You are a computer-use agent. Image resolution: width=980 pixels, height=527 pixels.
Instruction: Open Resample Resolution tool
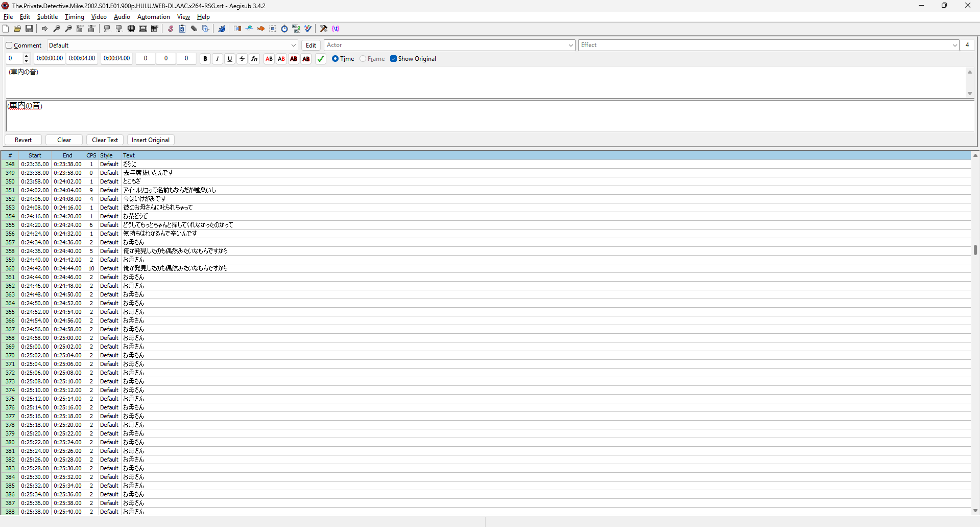coord(273,29)
